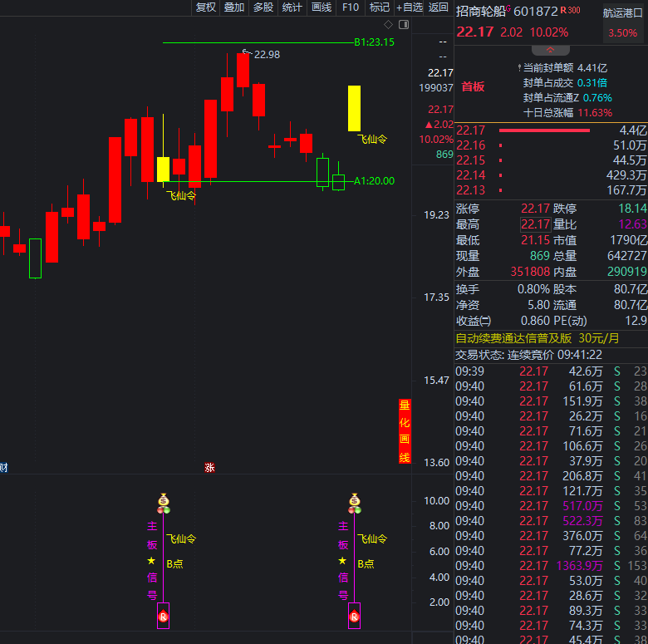Click the 交易状态 status line
The image size is (648, 644).
(528, 355)
